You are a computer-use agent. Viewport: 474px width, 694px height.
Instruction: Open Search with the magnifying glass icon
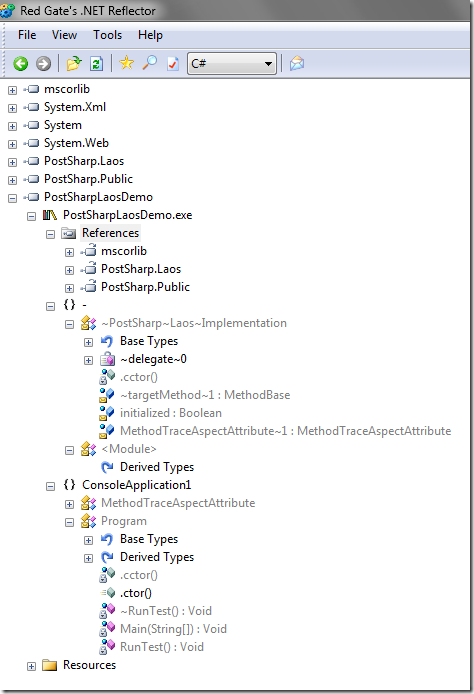coord(150,63)
